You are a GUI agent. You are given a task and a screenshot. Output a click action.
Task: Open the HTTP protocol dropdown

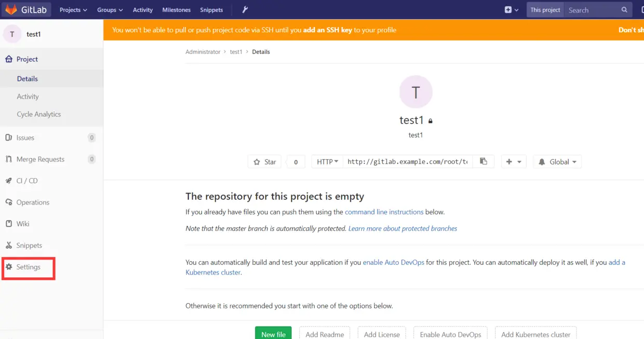pyautogui.click(x=327, y=161)
